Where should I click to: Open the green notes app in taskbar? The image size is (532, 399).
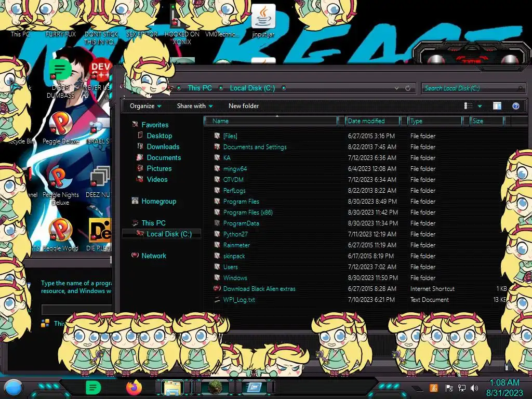coord(93,388)
